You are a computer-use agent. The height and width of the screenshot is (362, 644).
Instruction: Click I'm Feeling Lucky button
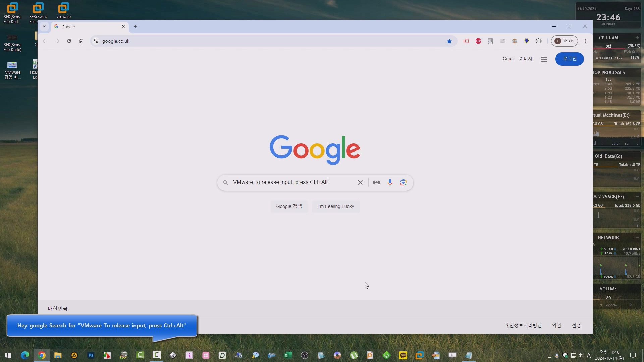pyautogui.click(x=335, y=206)
